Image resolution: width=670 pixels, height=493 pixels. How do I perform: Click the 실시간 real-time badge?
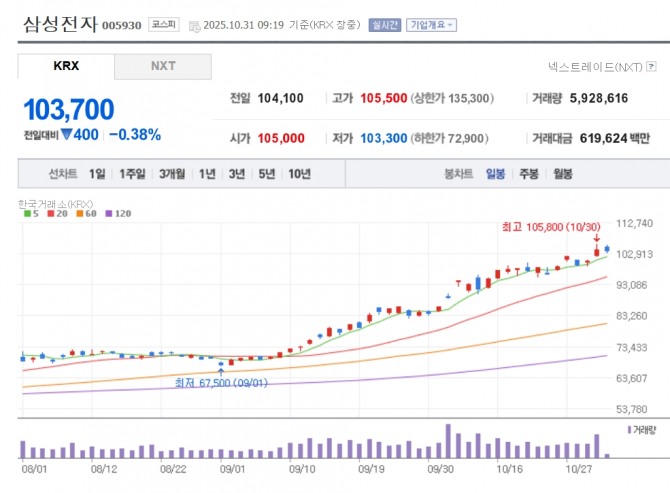point(383,25)
